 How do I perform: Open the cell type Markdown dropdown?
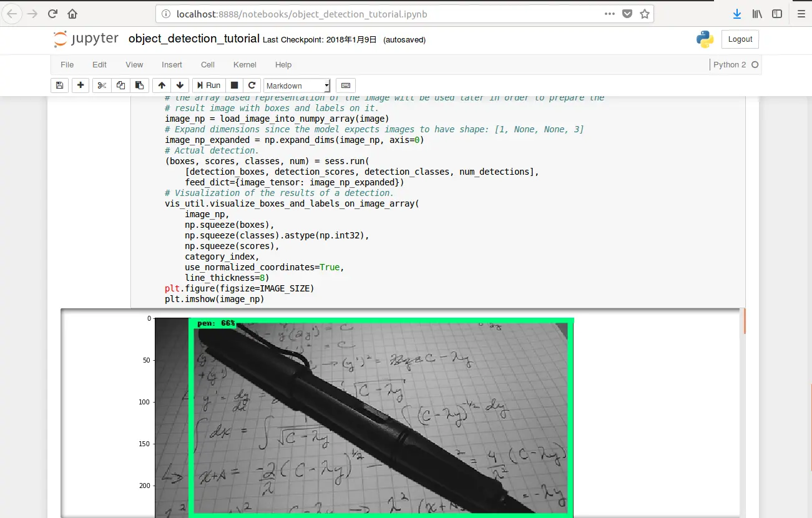coord(297,86)
